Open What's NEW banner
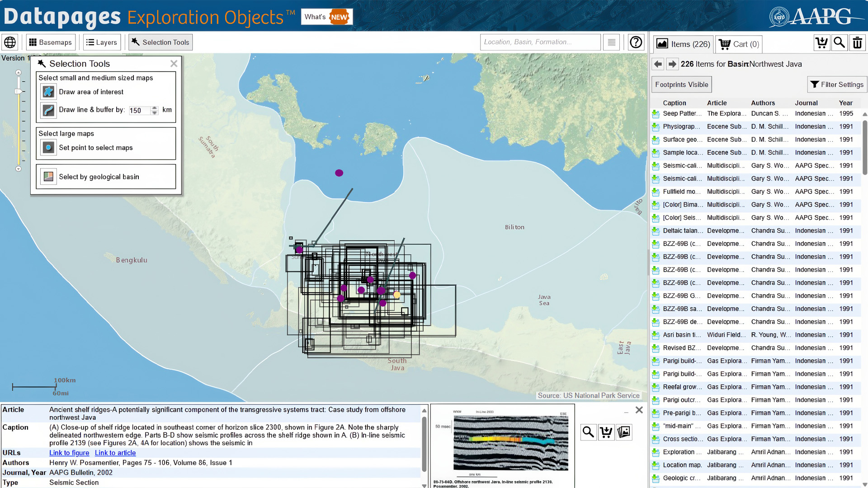The image size is (868, 488). (x=326, y=17)
